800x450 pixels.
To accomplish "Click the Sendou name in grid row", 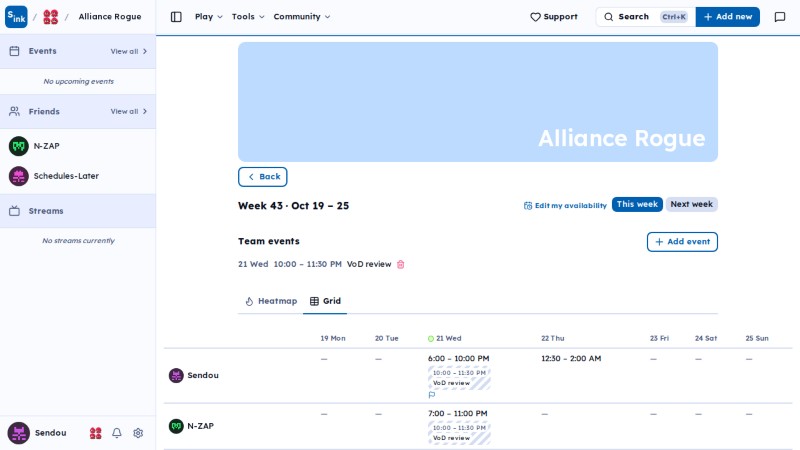I will pos(203,376).
